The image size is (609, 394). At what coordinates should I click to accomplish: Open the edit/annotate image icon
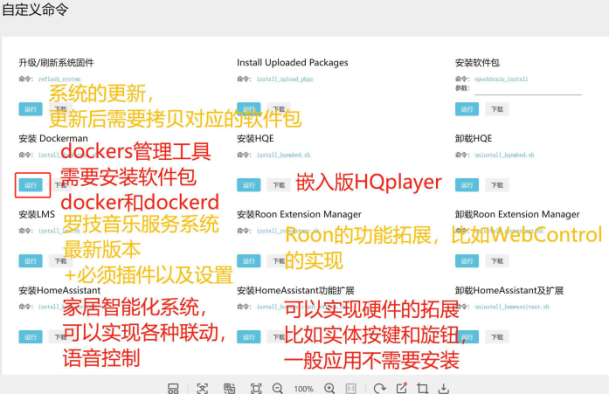point(402,388)
